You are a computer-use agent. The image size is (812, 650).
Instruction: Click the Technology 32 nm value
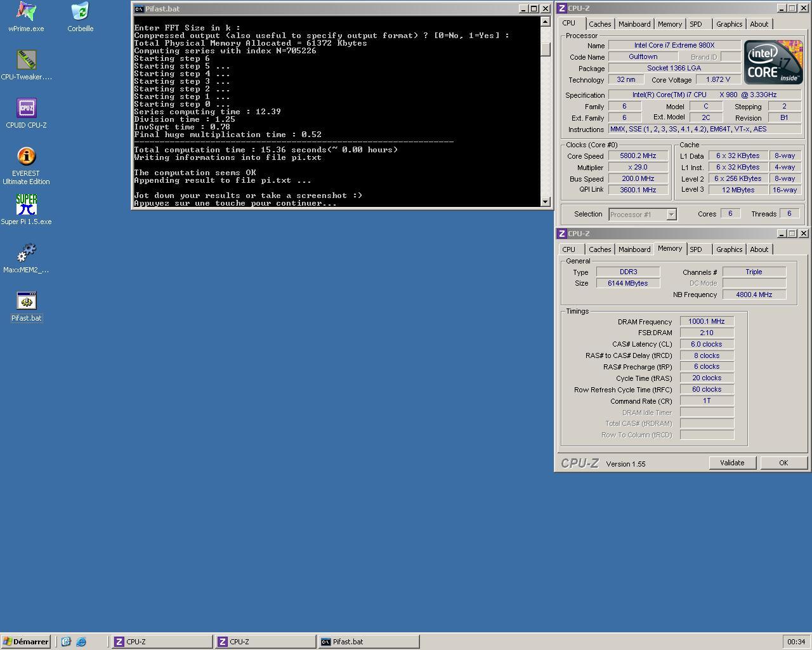pyautogui.click(x=626, y=79)
